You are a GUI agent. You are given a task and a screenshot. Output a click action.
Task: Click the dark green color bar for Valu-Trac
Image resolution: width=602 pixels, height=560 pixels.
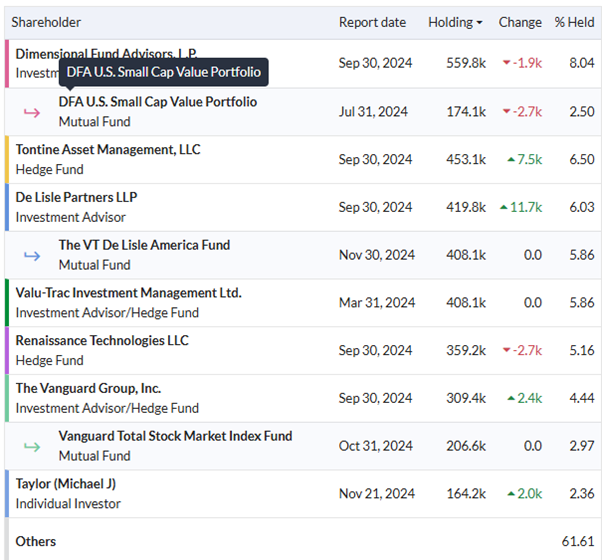[x=7, y=303]
